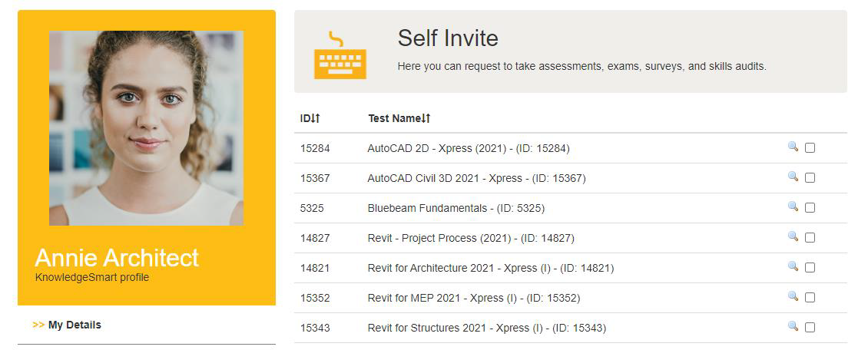Select the Bluebeam Fundamentals checkbox
The image size is (868, 350).
810,208
